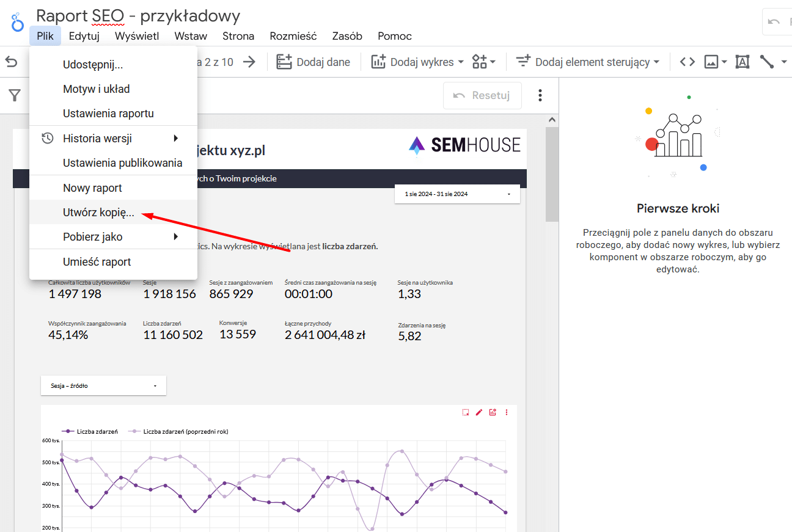Open the Wstaw menu

[191, 36]
